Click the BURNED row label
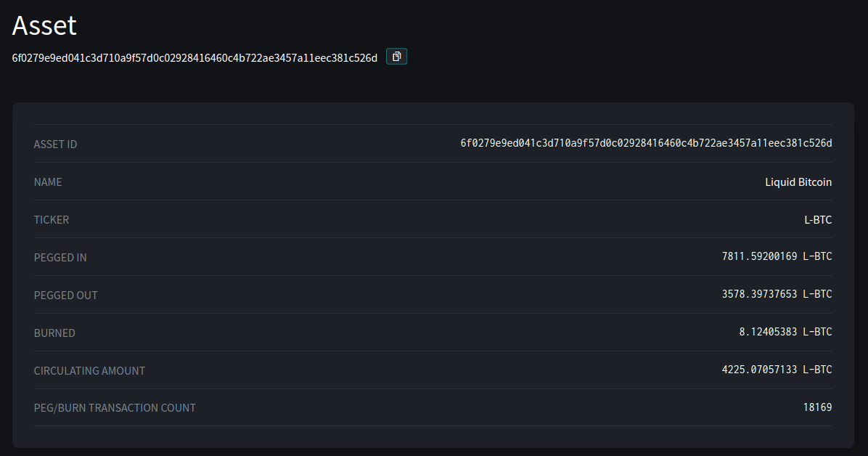This screenshot has width=868, height=456. coord(54,333)
